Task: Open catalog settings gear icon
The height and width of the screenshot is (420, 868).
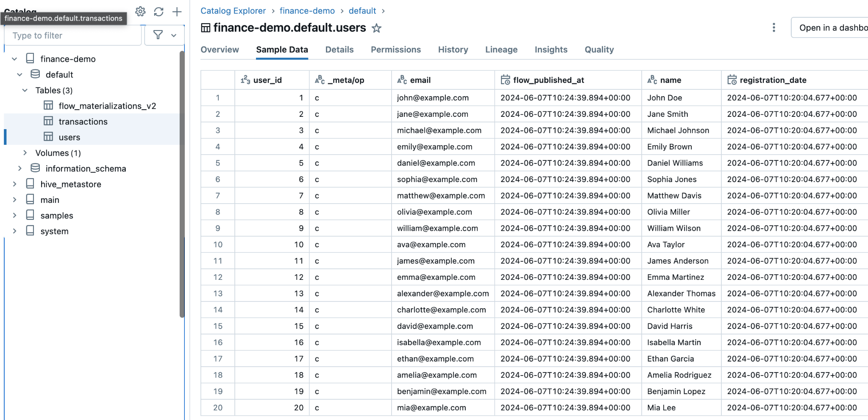Action: [140, 11]
